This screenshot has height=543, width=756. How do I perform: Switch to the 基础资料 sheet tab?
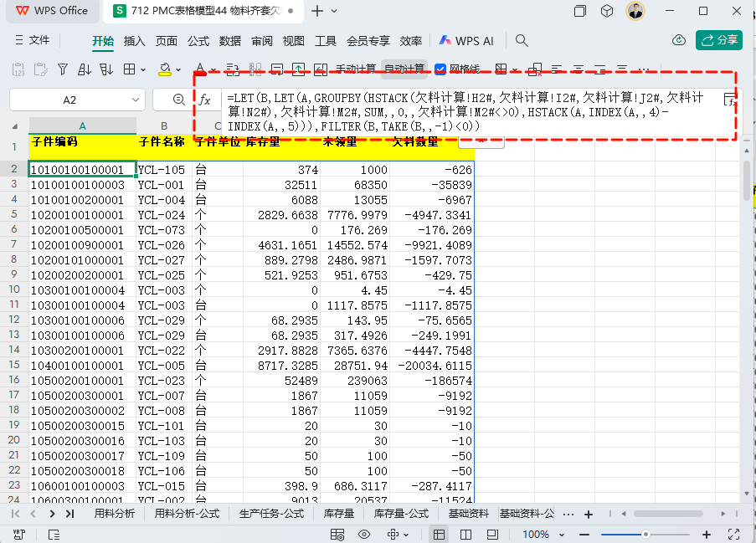click(468, 514)
